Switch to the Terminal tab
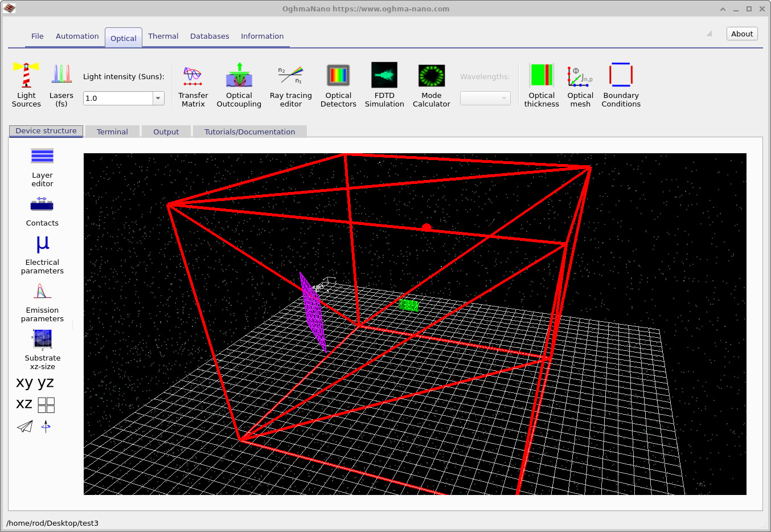Image resolution: width=771 pixels, height=532 pixels. 112,132
